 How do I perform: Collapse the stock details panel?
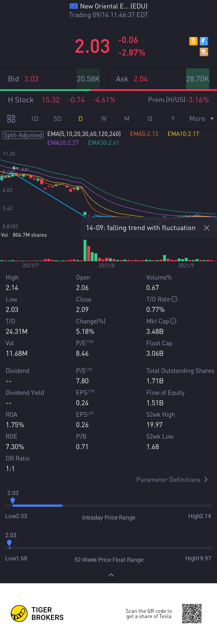click(x=111, y=575)
